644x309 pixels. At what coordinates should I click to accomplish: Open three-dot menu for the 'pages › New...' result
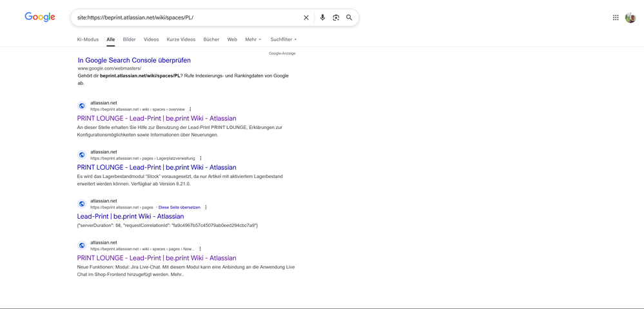point(200,249)
